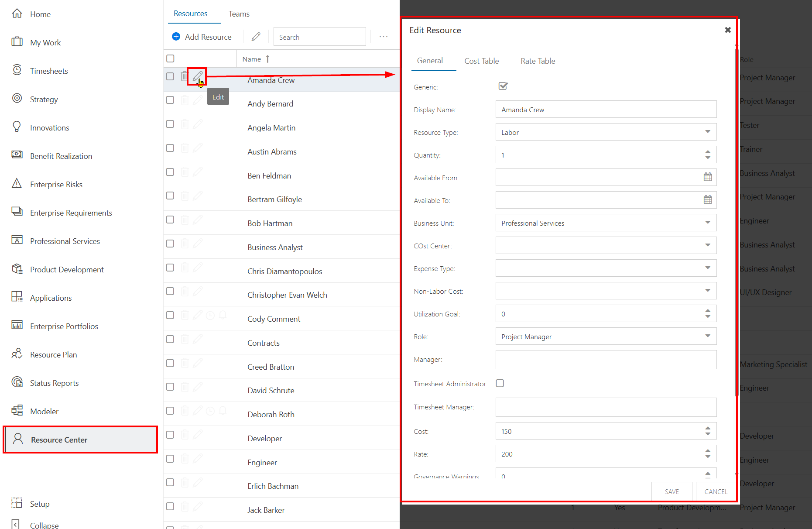Expand the COst Center dropdown

pyautogui.click(x=708, y=245)
